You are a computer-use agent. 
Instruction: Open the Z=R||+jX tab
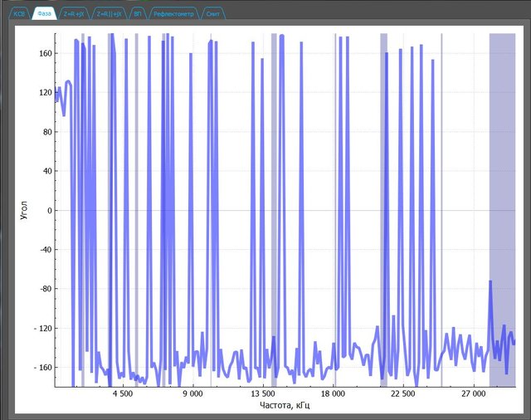pyautogui.click(x=109, y=14)
